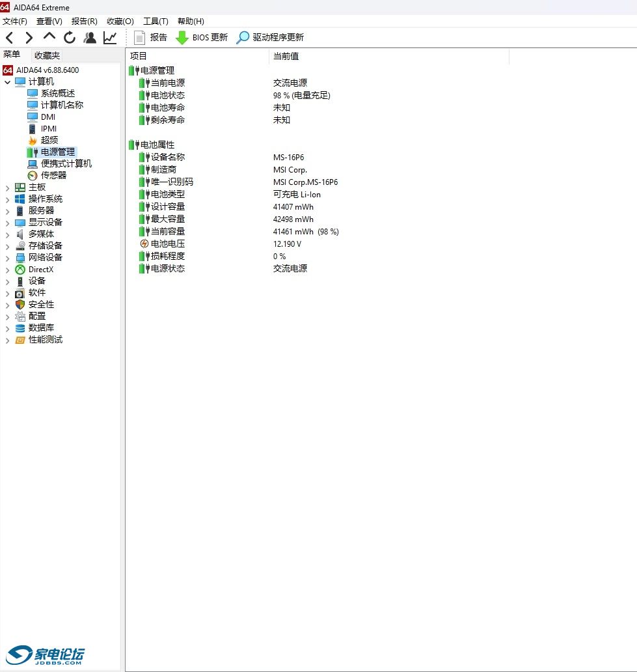Viewport: 637px width, 672px height.
Task: Select 电源管理 in the tree
Action: coord(58,152)
